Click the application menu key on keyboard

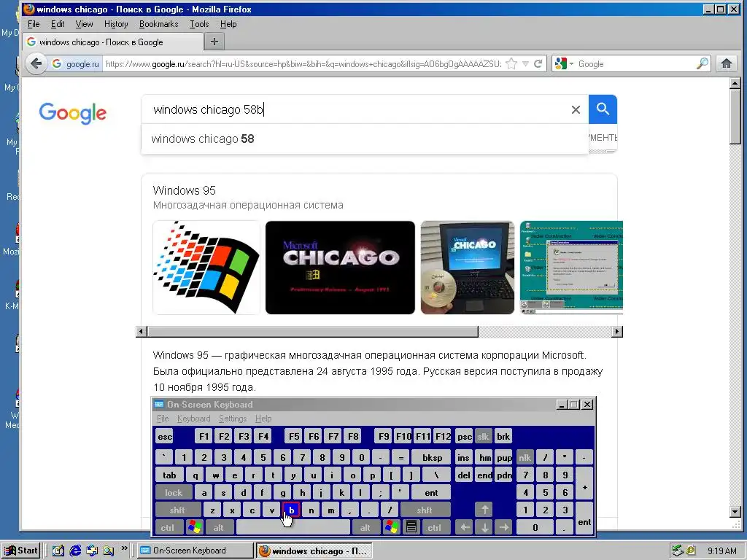point(411,527)
